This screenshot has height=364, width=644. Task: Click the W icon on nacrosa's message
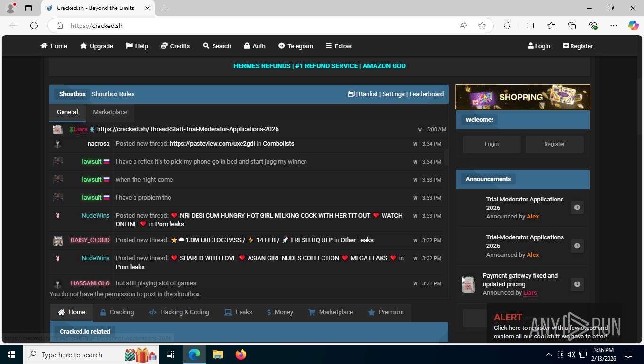[415, 144]
